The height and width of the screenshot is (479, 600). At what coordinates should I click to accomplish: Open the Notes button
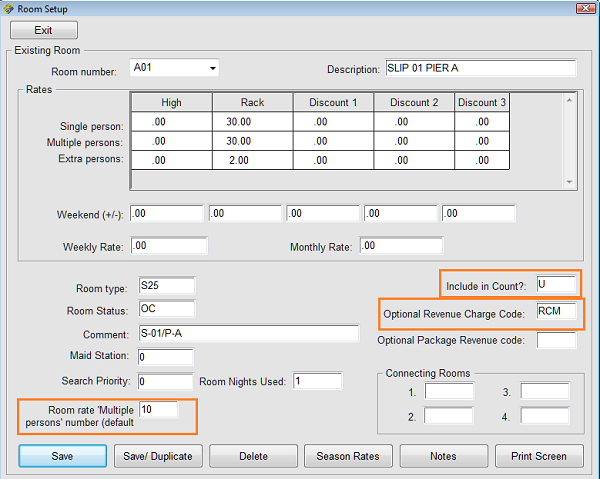[x=444, y=456]
